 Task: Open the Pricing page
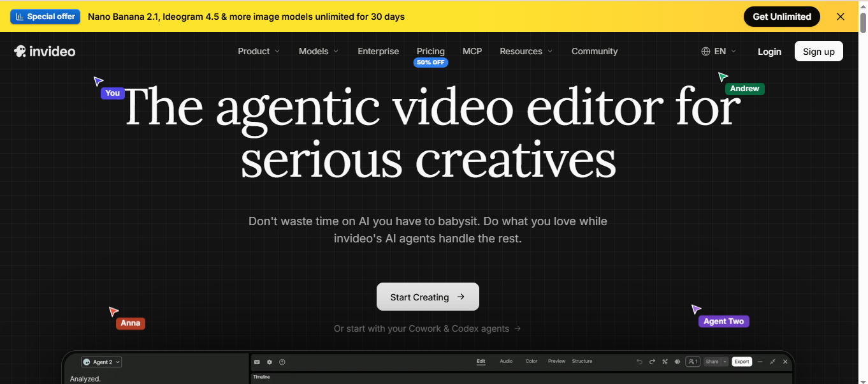431,51
